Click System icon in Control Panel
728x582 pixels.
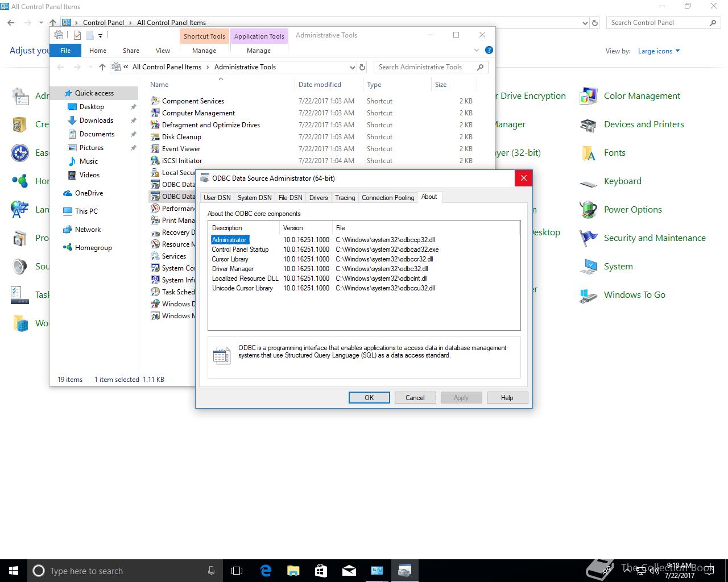coord(589,267)
